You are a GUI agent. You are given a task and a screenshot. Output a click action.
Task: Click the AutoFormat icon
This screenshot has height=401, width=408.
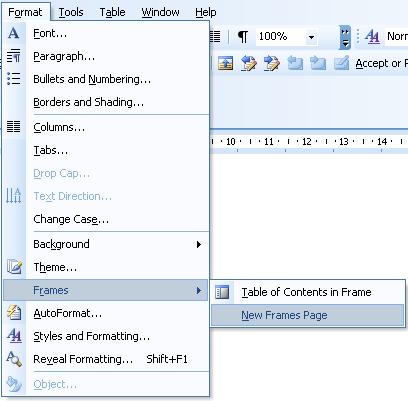(x=14, y=313)
